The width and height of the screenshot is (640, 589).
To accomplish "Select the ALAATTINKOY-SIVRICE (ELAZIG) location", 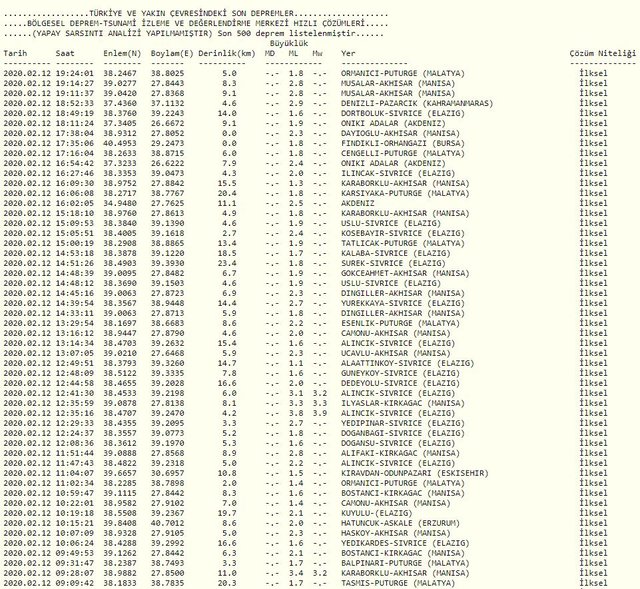I will (x=408, y=363).
